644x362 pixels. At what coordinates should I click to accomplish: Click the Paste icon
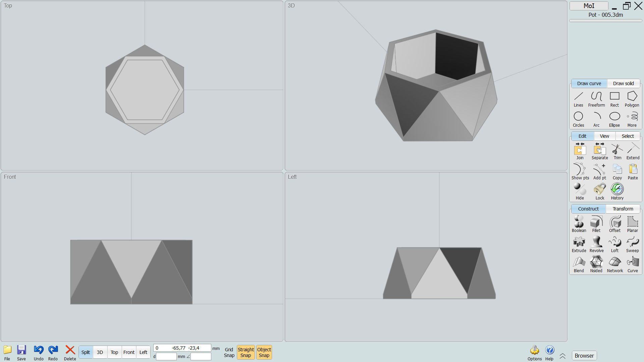[x=633, y=172]
